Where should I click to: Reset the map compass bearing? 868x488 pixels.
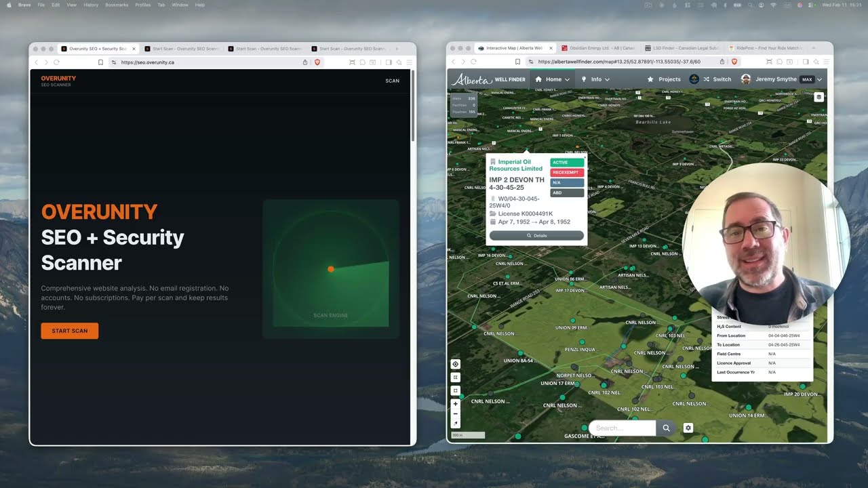pyautogui.click(x=456, y=423)
